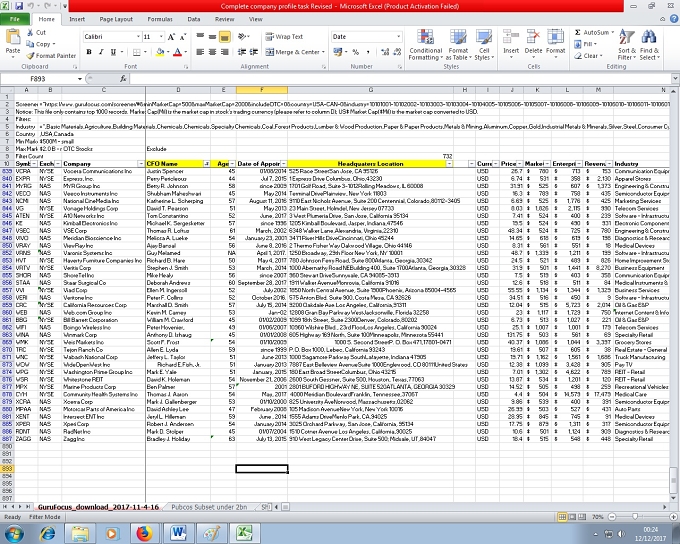
Task: Click AutoSum button
Action: [x=594, y=33]
